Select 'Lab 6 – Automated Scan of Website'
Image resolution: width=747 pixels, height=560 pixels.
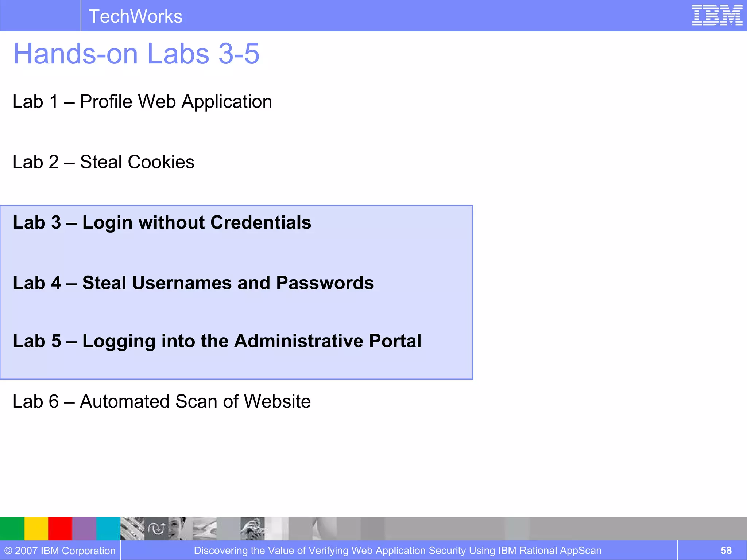coord(162,401)
